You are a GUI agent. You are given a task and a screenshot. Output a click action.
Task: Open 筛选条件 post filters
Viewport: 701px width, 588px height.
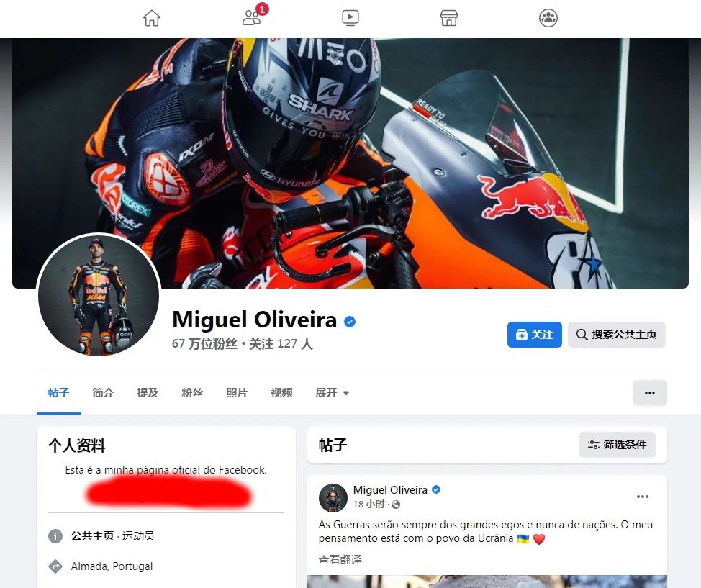pos(617,445)
